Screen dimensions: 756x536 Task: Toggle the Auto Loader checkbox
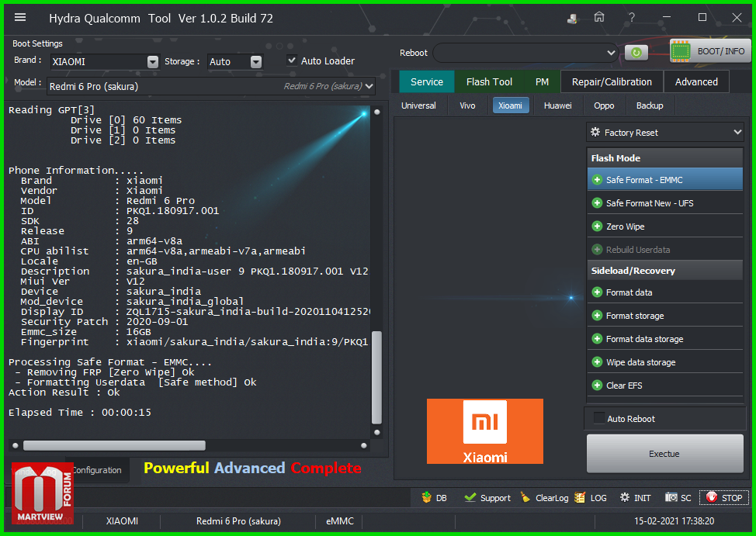click(x=292, y=61)
